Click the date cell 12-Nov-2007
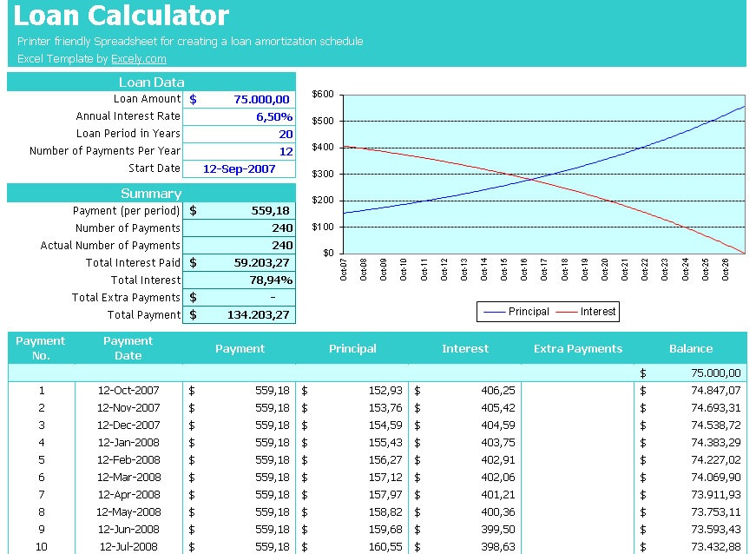This screenshot has width=756, height=554. click(128, 408)
